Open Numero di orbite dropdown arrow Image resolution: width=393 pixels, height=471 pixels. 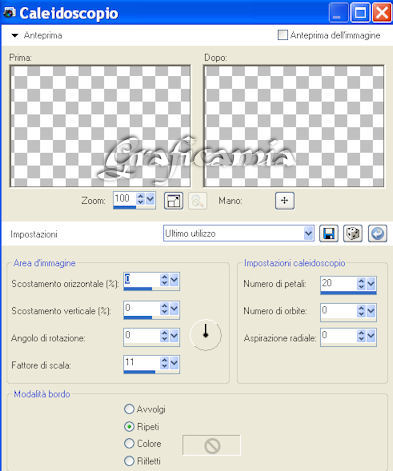371,311
